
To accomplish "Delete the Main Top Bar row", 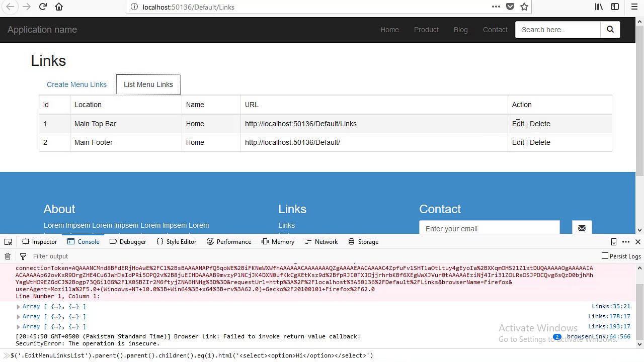I will pyautogui.click(x=540, y=124).
